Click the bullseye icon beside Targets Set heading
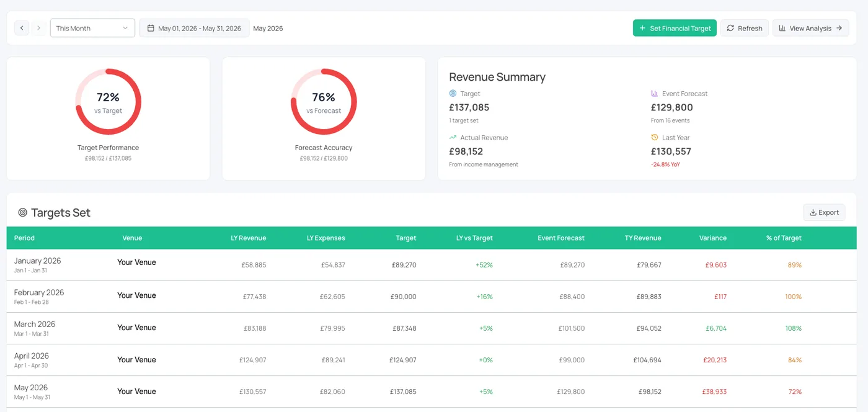The height and width of the screenshot is (412, 868). coord(23,213)
